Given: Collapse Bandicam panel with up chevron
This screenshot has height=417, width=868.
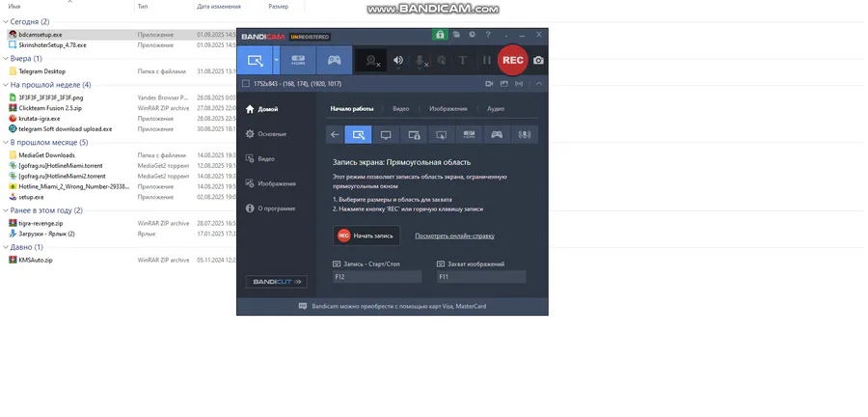Looking at the screenshot, I should pyautogui.click(x=538, y=84).
